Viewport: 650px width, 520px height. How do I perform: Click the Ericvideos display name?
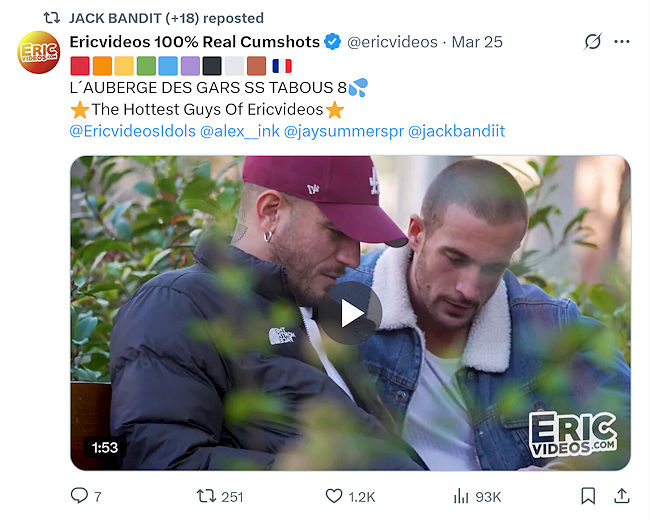(x=194, y=42)
